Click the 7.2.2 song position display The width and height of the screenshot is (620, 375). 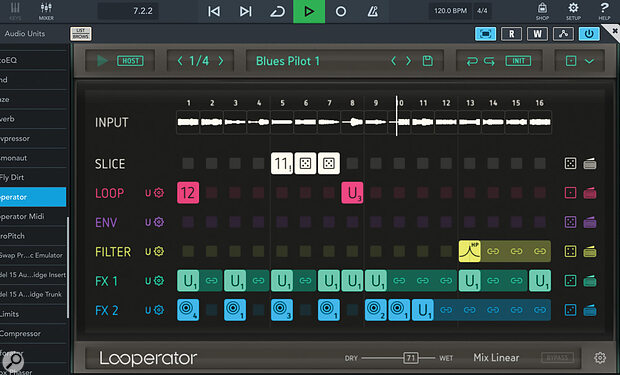[129, 11]
